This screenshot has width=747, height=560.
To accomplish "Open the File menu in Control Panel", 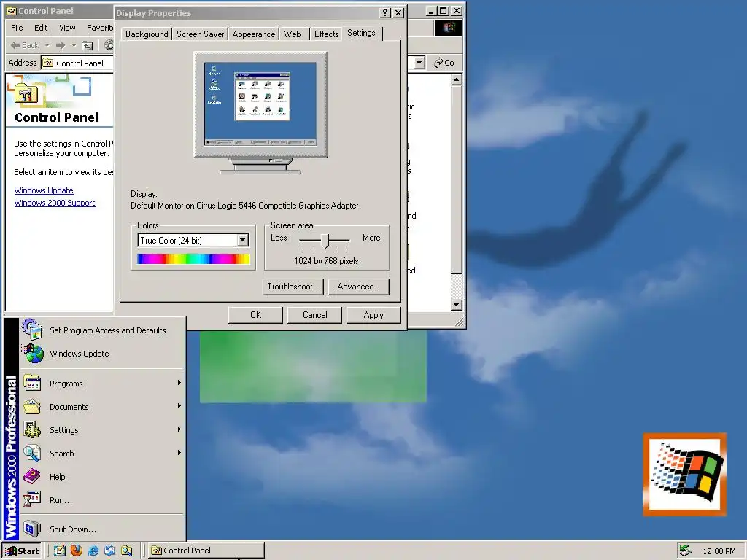I will point(18,28).
